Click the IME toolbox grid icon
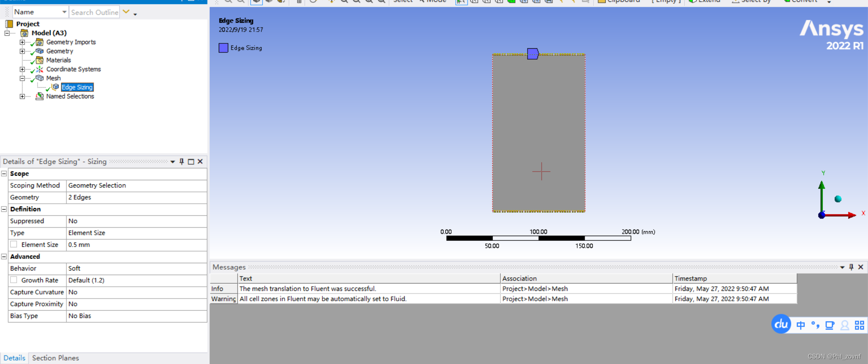Viewport: 868px width, 364px height. [859, 325]
